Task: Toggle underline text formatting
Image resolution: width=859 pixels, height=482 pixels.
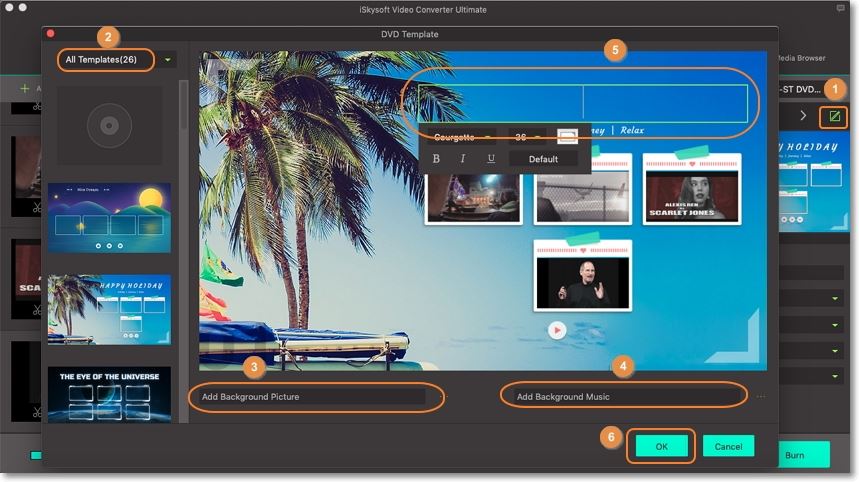Action: tap(490, 159)
